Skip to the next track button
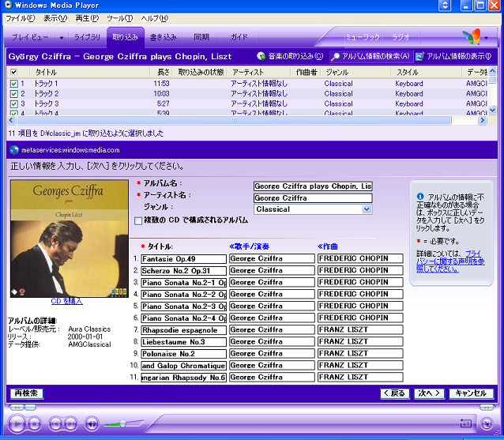Image resolution: width=504 pixels, height=440 pixels. [71, 424]
